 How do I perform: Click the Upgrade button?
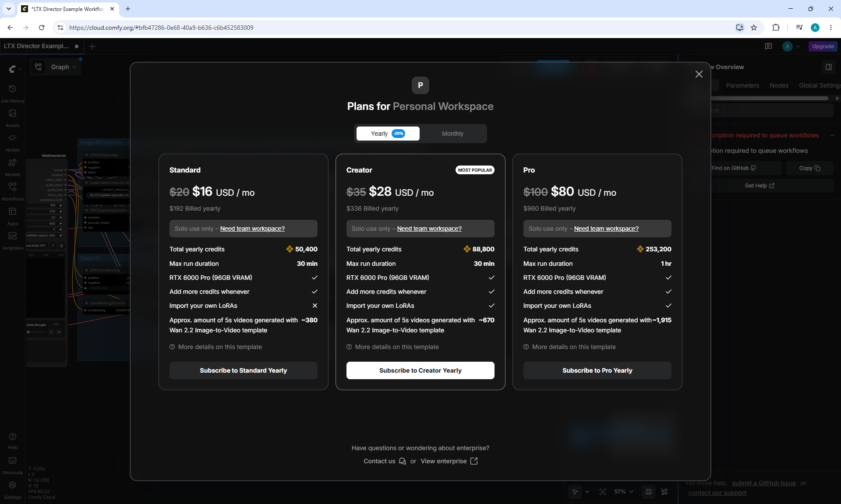823,46
